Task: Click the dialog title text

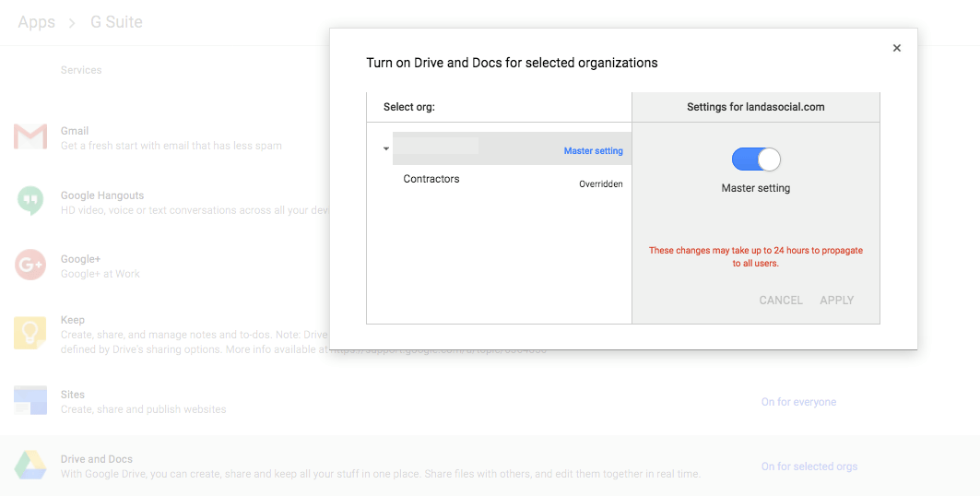Action: (512, 63)
